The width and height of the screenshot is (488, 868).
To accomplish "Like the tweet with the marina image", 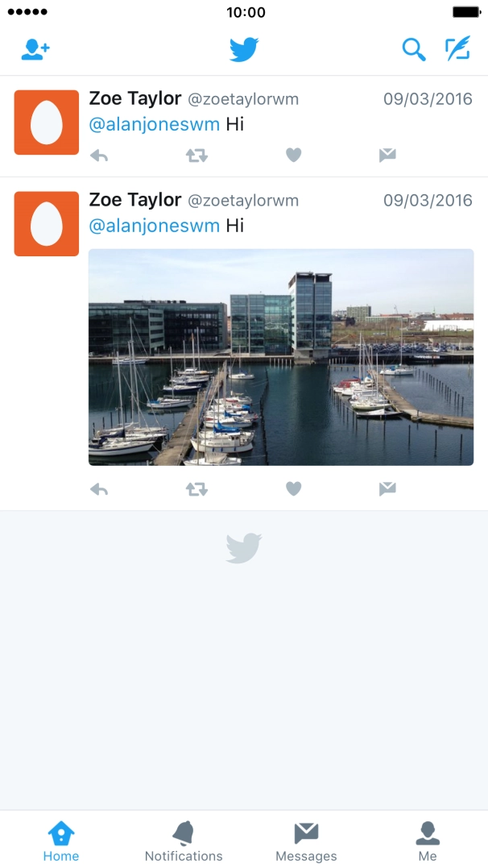I will (x=292, y=488).
